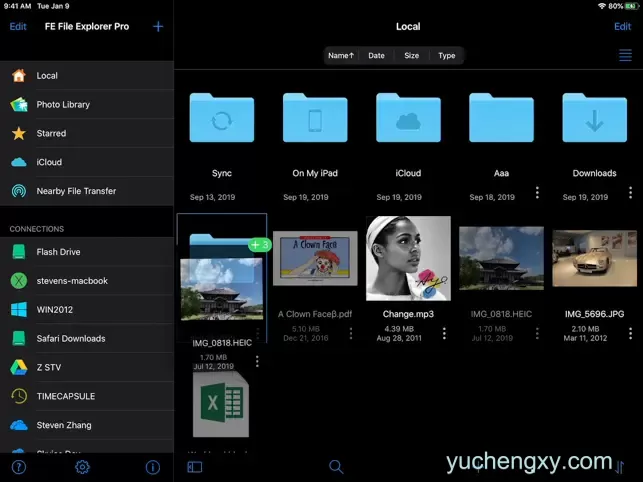643x482 pixels.
Task: Open search magnifier icon
Action: coord(336,466)
